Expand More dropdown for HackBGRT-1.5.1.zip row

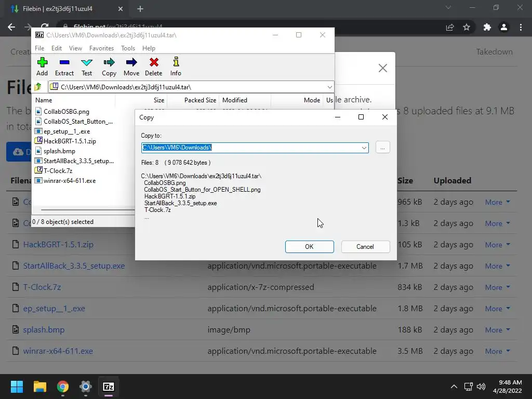click(x=497, y=245)
